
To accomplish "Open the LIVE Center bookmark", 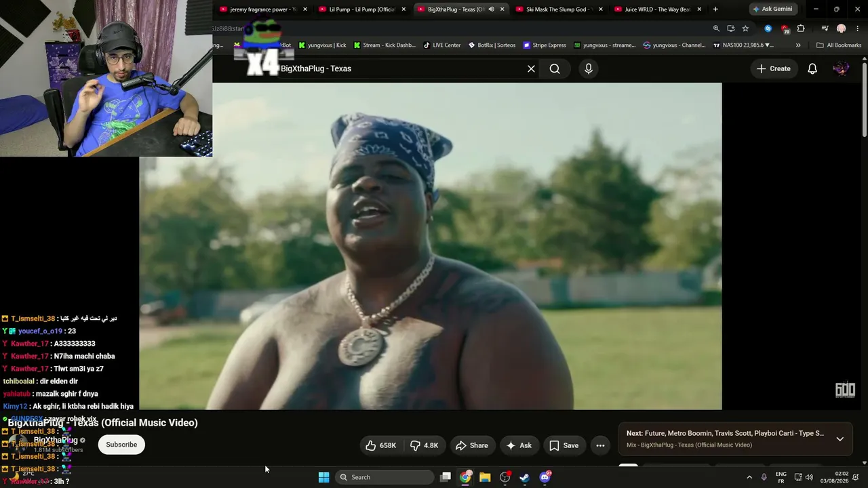I will click(441, 45).
